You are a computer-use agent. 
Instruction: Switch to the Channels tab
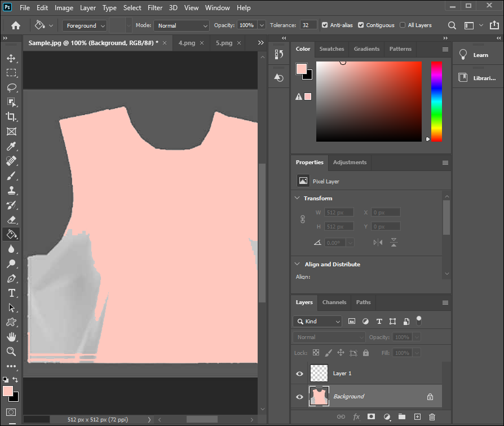click(334, 302)
